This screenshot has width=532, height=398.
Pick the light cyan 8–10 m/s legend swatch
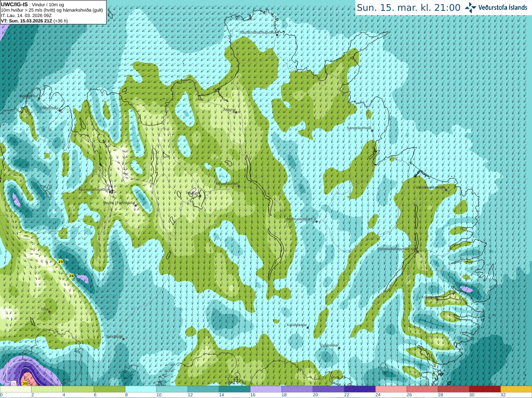click(141, 389)
